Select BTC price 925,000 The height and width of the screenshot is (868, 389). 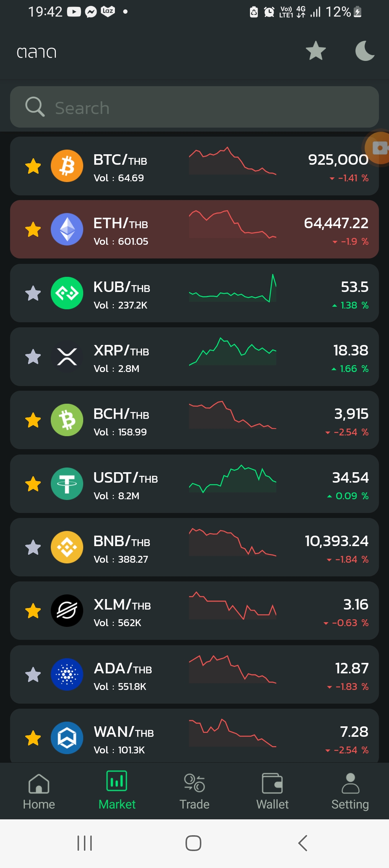click(338, 160)
